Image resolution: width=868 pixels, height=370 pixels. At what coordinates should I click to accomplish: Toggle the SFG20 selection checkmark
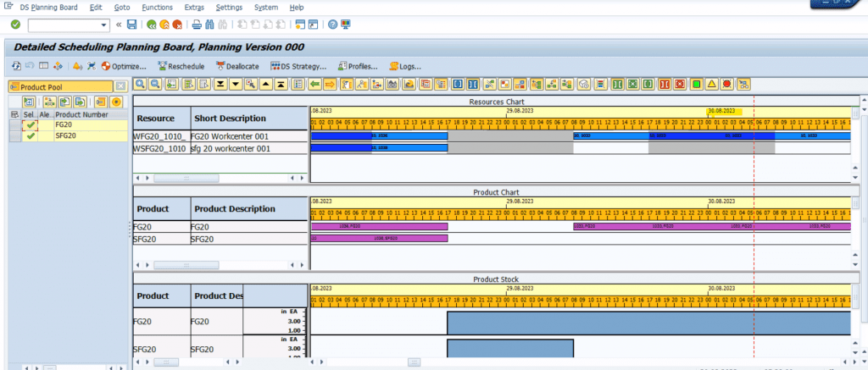[31, 136]
